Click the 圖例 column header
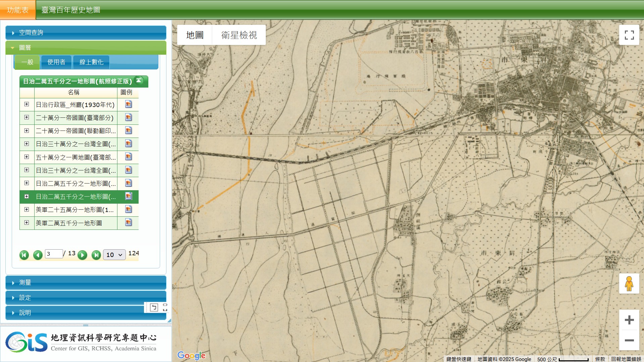 pyautogui.click(x=127, y=92)
